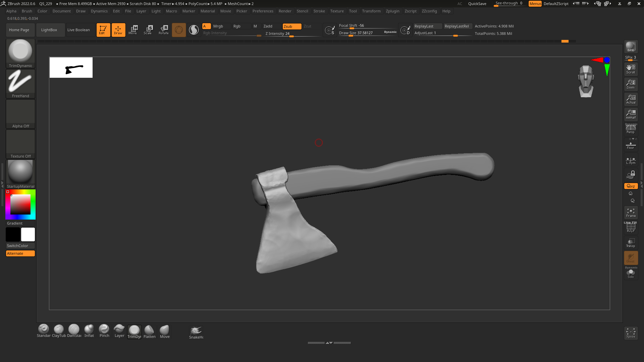
Task: Toggle Zadd sculpt mode
Action: (272, 26)
